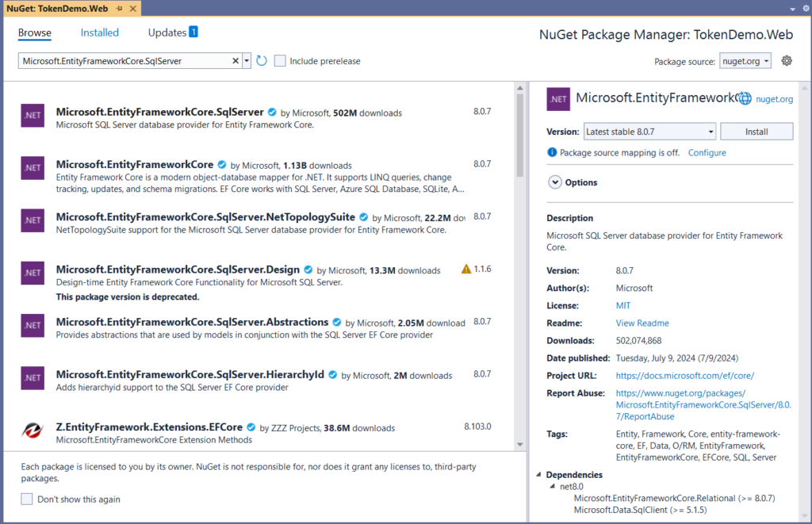Click the .NET logo in the package details pane
This screenshot has width=812, height=524.
558,99
